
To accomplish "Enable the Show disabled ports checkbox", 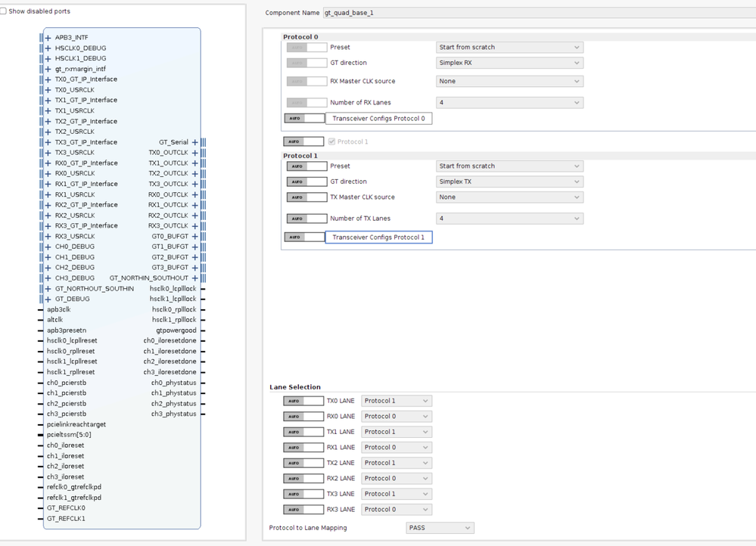I will (3, 11).
